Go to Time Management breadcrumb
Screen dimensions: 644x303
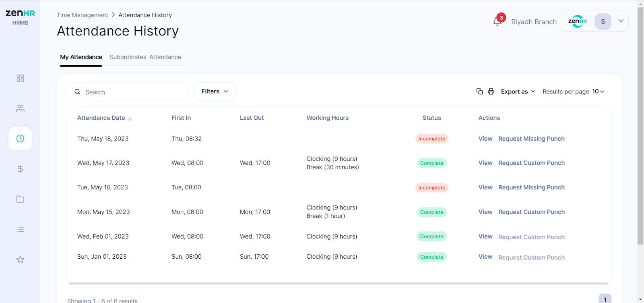coord(83,15)
